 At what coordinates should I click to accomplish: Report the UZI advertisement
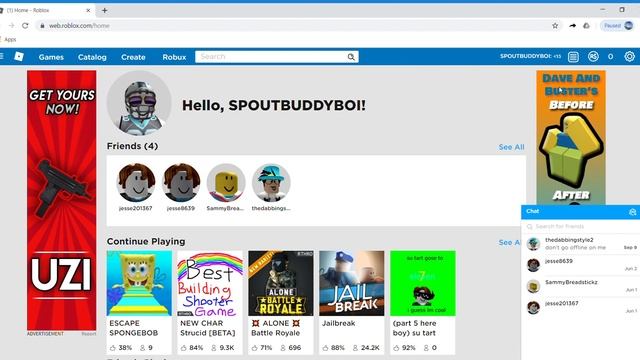coord(89,334)
